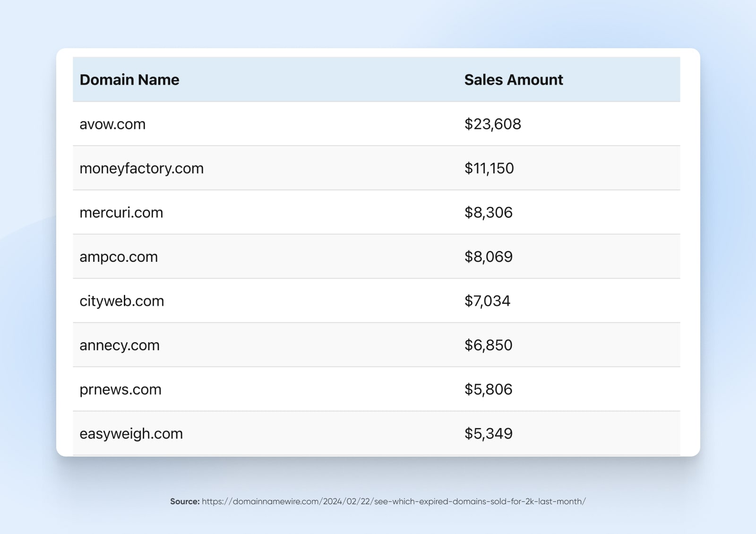Click the $8,306 sales amount

pos(488,212)
